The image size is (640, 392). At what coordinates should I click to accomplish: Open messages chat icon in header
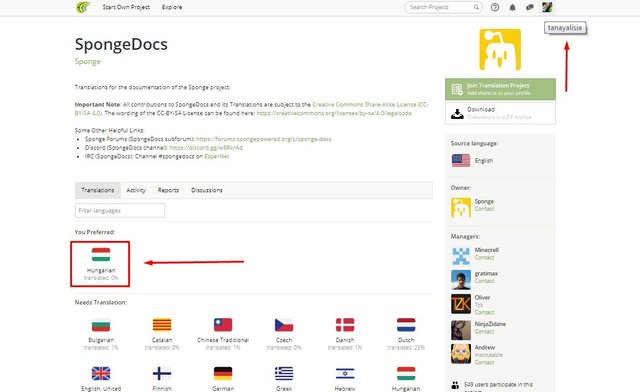pyautogui.click(x=530, y=7)
